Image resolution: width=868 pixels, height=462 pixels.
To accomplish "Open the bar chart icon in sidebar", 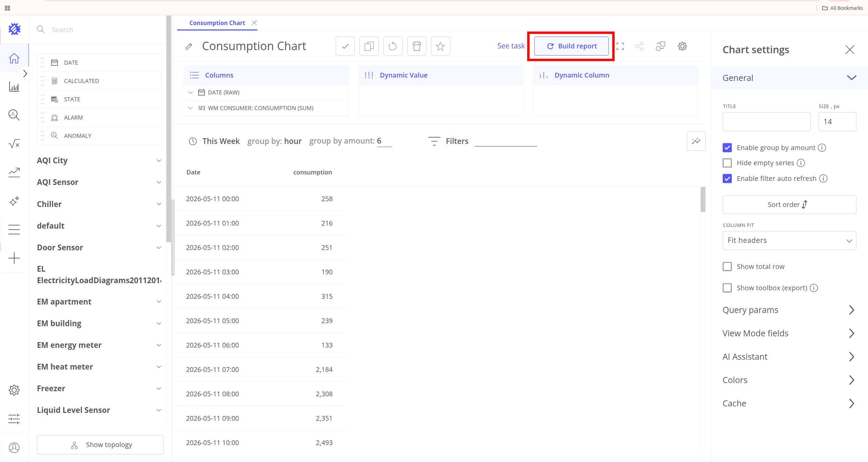I will [14, 87].
